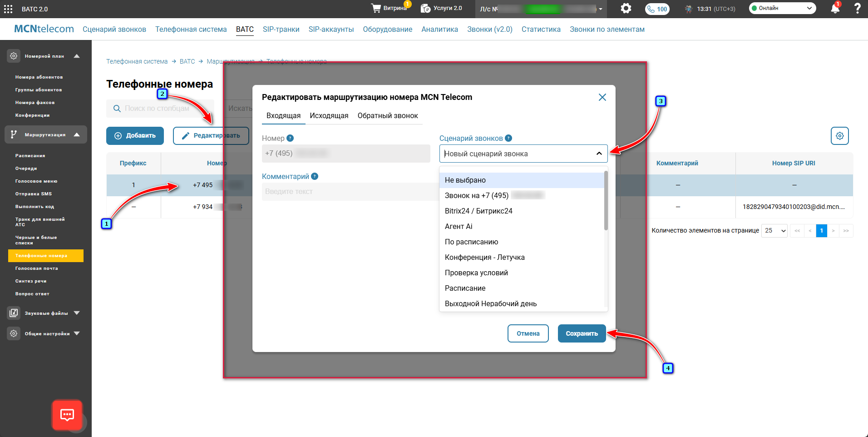Follow the Телефонная система breadcrumb link
This screenshot has height=437, width=868.
(x=137, y=61)
